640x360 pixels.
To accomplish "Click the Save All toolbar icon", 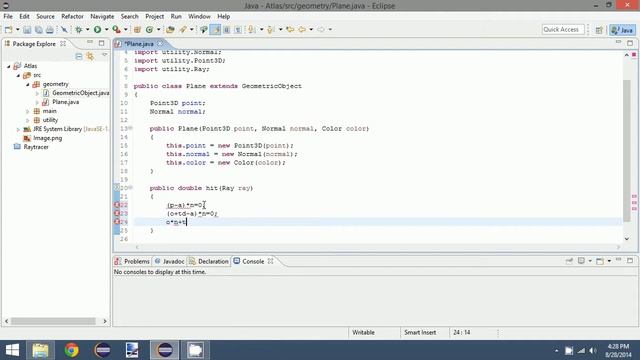I will coord(38,30).
